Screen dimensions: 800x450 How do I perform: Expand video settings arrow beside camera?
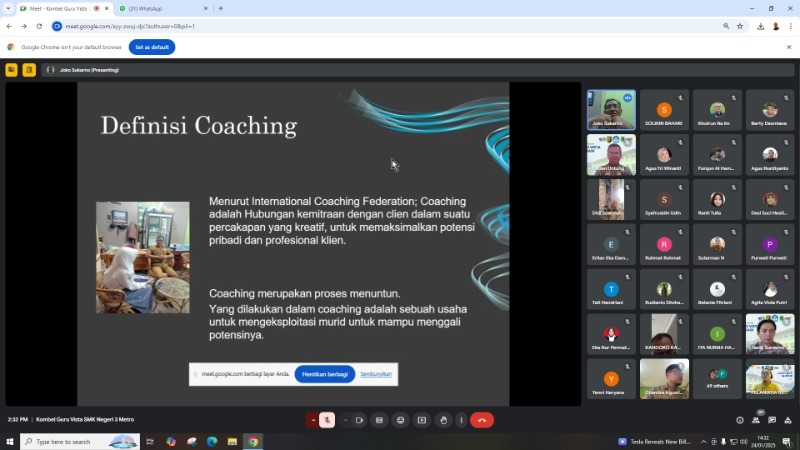[345, 420]
